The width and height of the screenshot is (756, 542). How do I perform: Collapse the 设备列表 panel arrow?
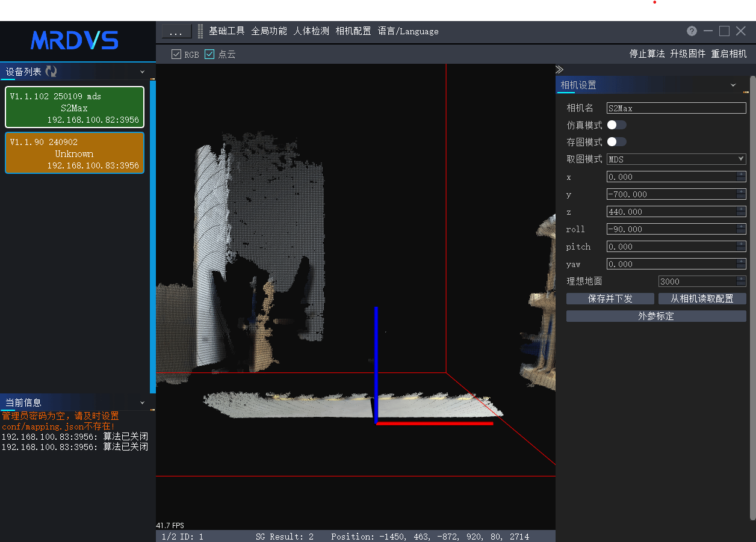tap(143, 72)
